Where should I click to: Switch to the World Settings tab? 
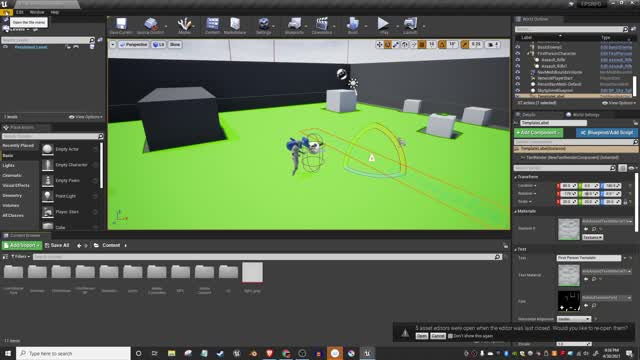pyautogui.click(x=582, y=115)
